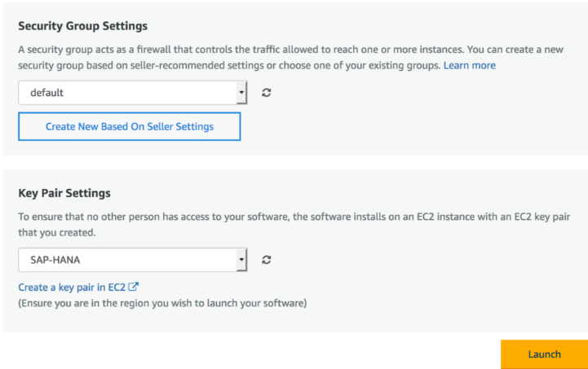
Task: Click the EC2 key pair description text
Action: coord(294,224)
